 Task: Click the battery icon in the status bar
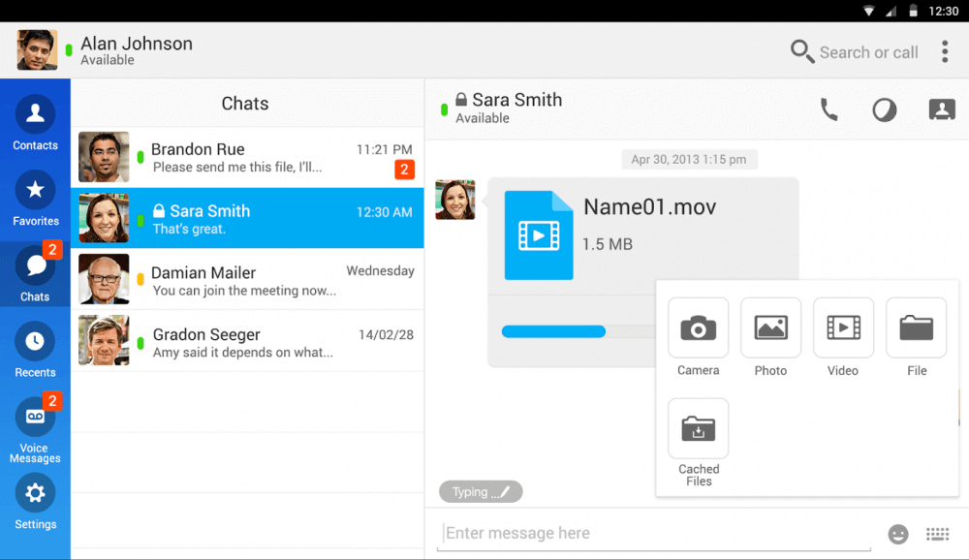[x=913, y=11]
